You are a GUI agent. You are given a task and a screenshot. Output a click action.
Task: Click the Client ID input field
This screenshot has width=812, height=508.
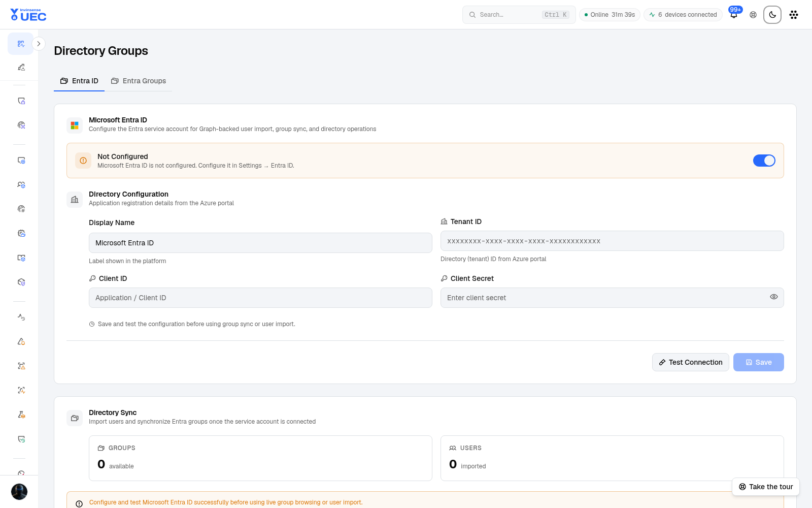point(260,298)
